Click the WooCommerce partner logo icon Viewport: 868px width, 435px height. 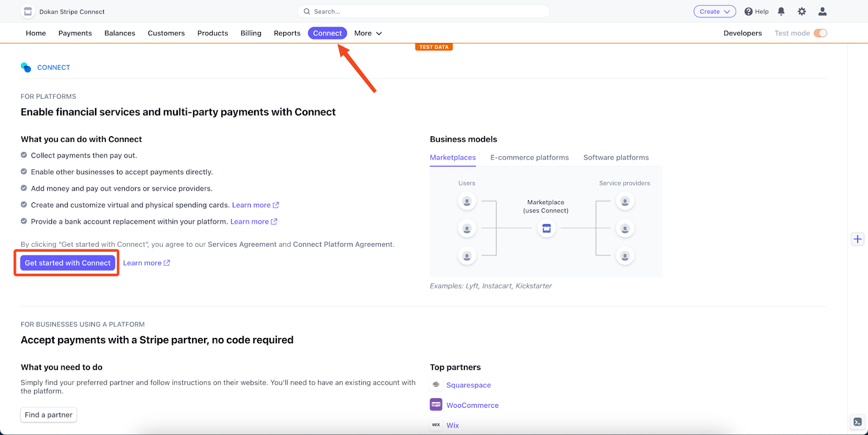click(x=436, y=405)
